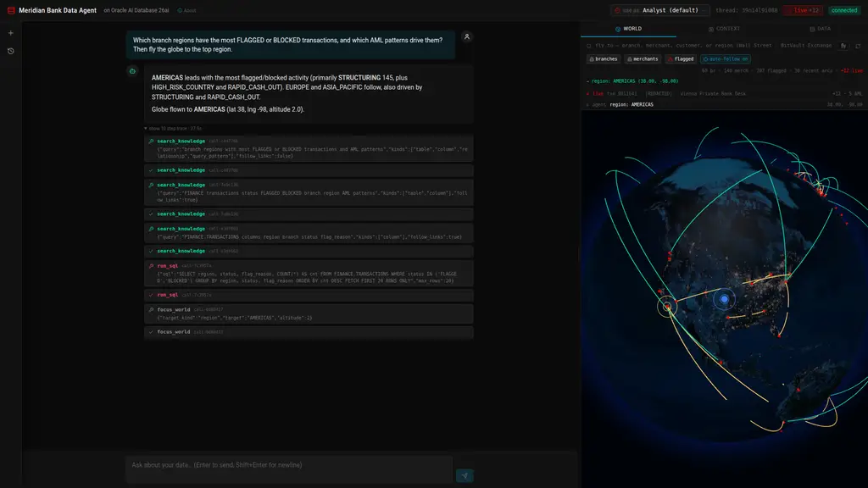Open the thread history clock icon
The width and height of the screenshot is (868, 488).
[10, 51]
